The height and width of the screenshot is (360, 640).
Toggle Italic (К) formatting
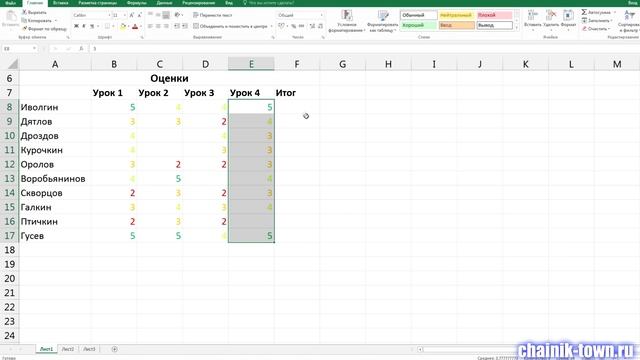point(84,26)
